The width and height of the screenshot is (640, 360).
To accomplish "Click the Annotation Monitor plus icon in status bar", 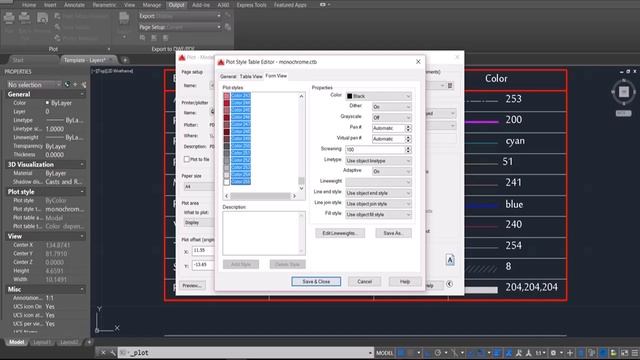I will [x=570, y=353].
